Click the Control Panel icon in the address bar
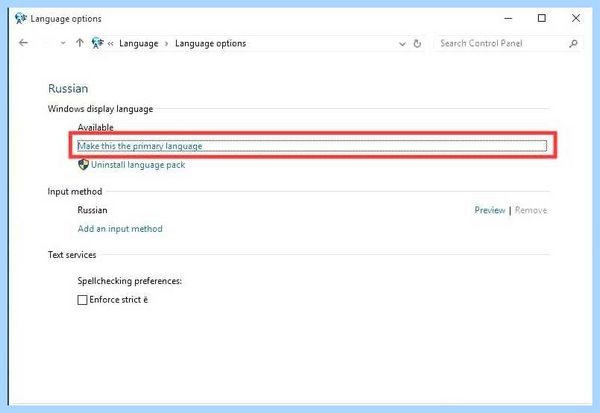Image resolution: width=600 pixels, height=413 pixels. (x=98, y=43)
